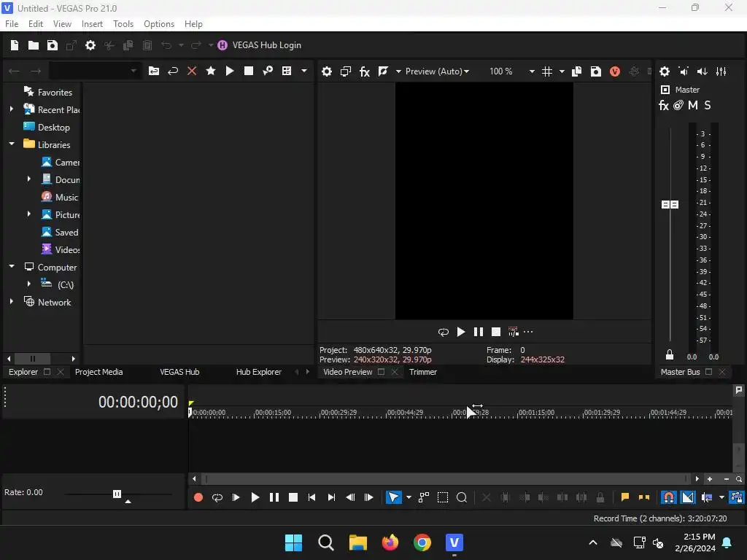Toggle Enable Snapping magnet icon

(x=669, y=497)
